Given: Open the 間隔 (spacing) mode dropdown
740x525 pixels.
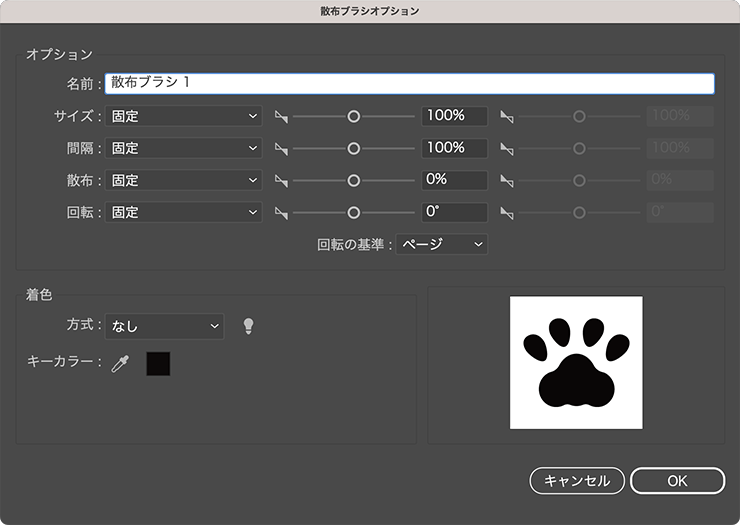Looking at the screenshot, I should 183,148.
